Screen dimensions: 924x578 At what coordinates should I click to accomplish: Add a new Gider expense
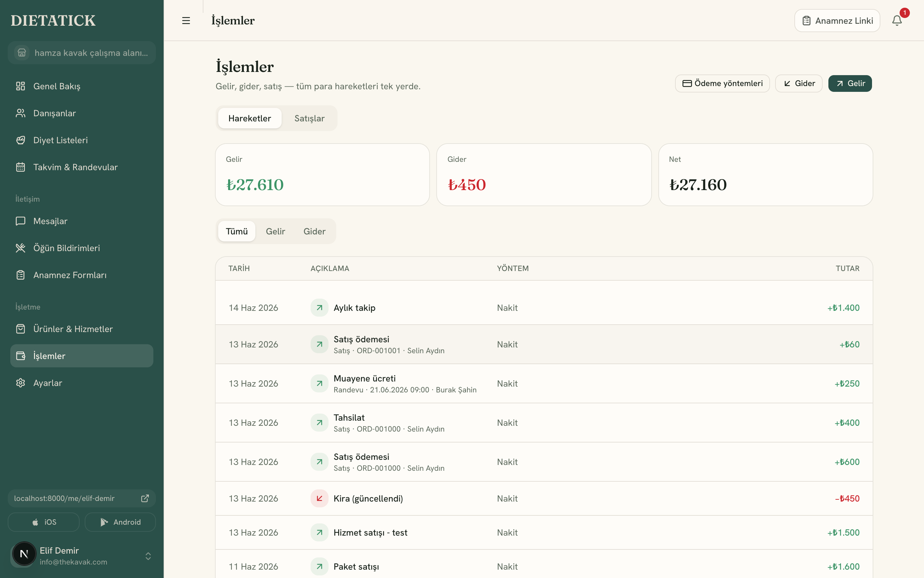coord(798,83)
